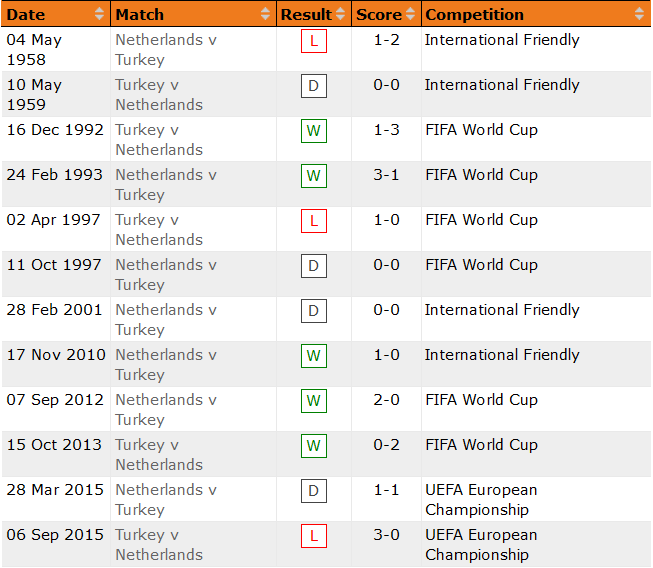Click the D result badge for 28 Mar 2015
653x568 pixels.
(313, 492)
